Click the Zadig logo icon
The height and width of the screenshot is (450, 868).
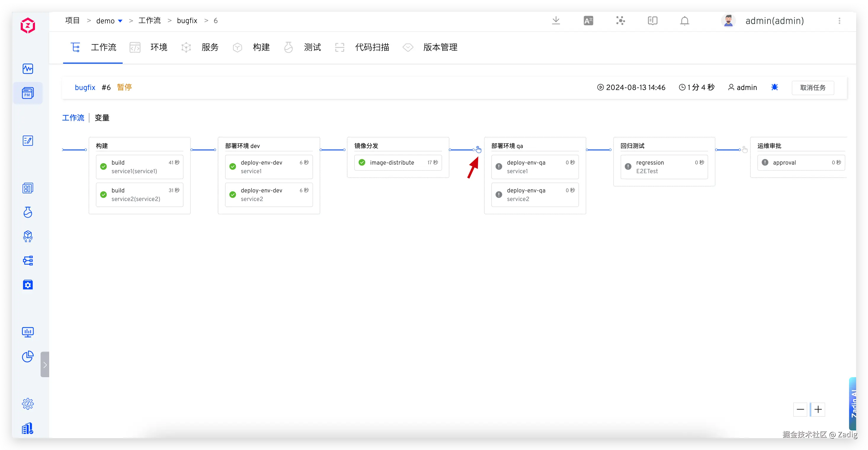pyautogui.click(x=28, y=25)
